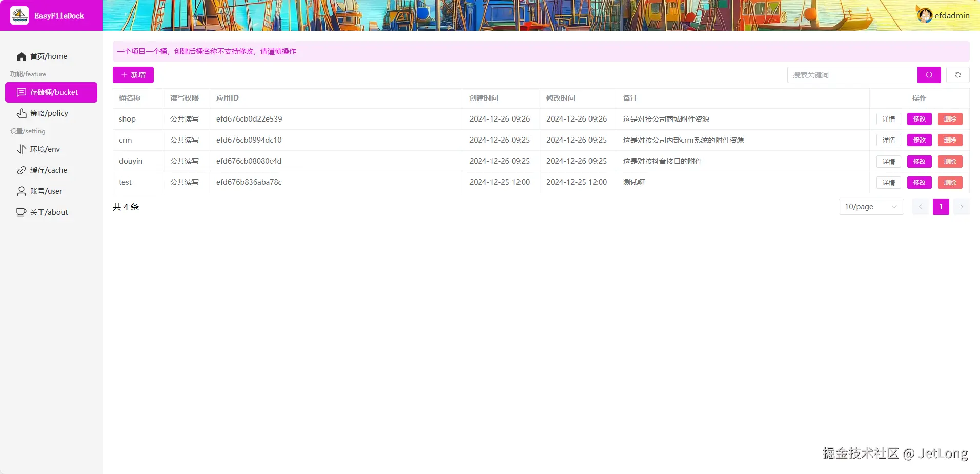Click app ID efd676cb0d22e539
Screen dimensions: 980x474
click(249, 119)
